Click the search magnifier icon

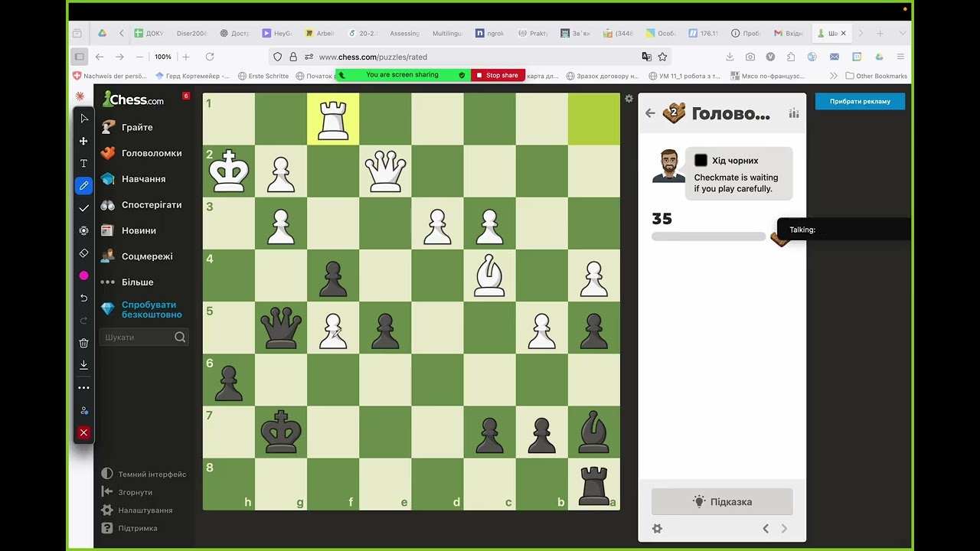click(x=180, y=337)
